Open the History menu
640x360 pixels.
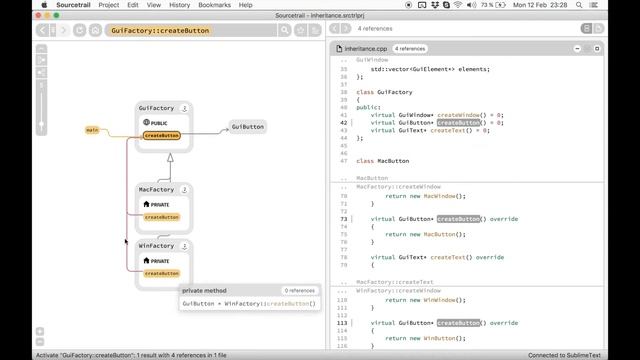(180, 5)
